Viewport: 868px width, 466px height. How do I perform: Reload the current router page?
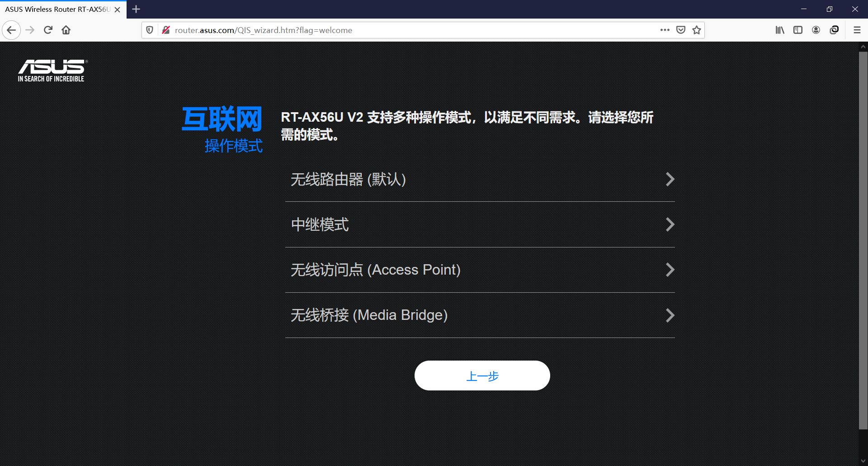pos(48,30)
